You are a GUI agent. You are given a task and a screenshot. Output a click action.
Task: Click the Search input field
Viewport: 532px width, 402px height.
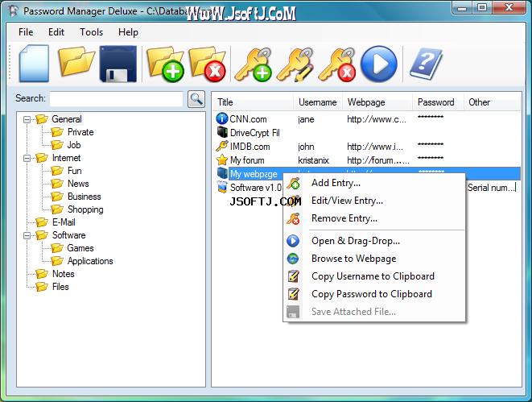tap(117, 99)
